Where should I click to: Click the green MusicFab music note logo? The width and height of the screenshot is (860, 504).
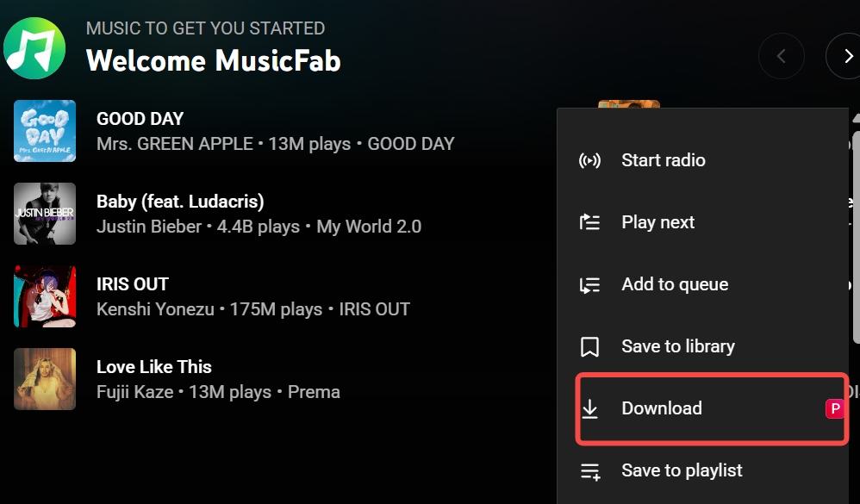tap(34, 47)
